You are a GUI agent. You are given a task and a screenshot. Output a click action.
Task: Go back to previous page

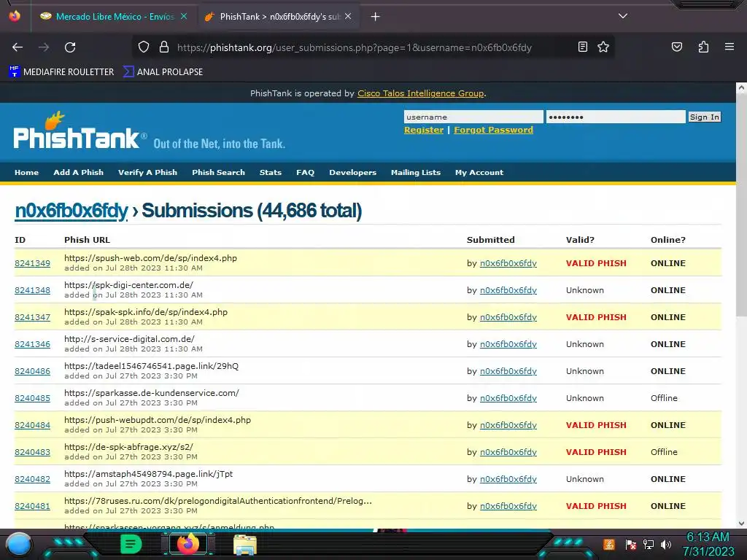[x=18, y=47]
